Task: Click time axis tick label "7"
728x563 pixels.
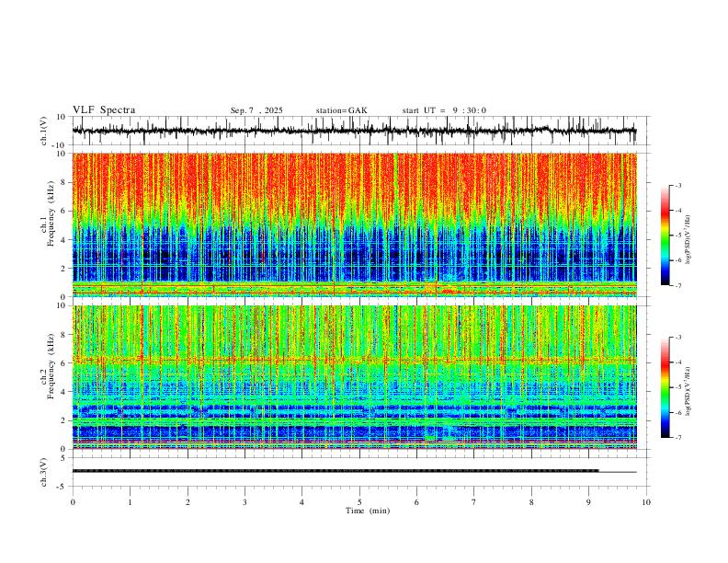Action: tap(474, 502)
